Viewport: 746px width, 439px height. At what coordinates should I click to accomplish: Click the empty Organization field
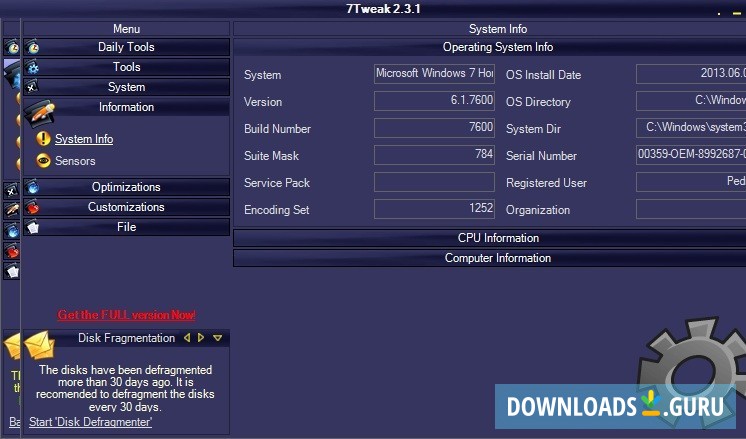coord(691,209)
